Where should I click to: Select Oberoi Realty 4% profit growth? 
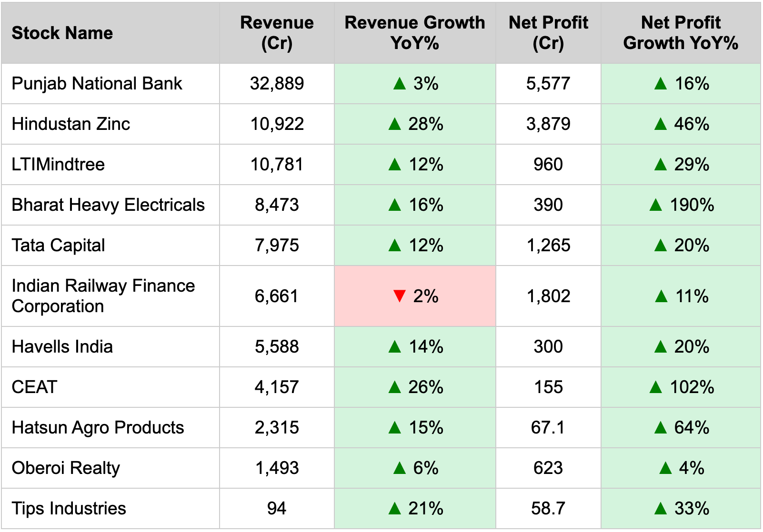tap(681, 468)
